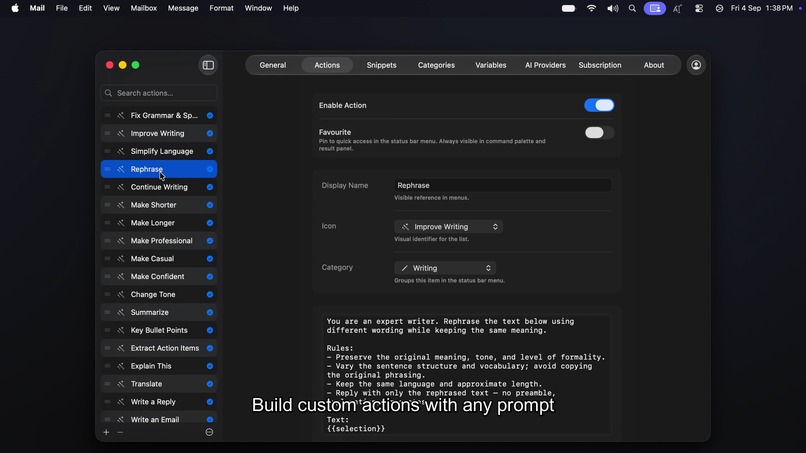Viewport: 806px width, 453px height.
Task: Select the Actions tab
Action: pos(327,65)
